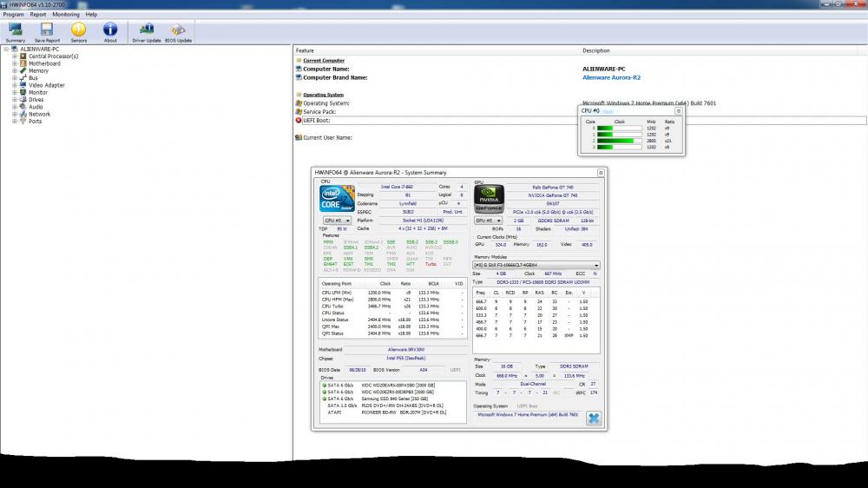Click the NVIDIA GeForce logo

490,199
